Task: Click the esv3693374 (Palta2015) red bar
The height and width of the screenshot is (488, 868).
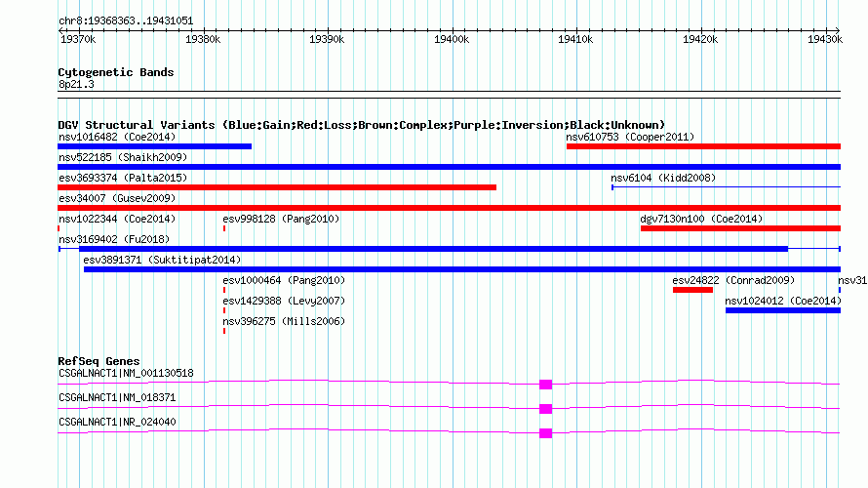Action: point(277,187)
